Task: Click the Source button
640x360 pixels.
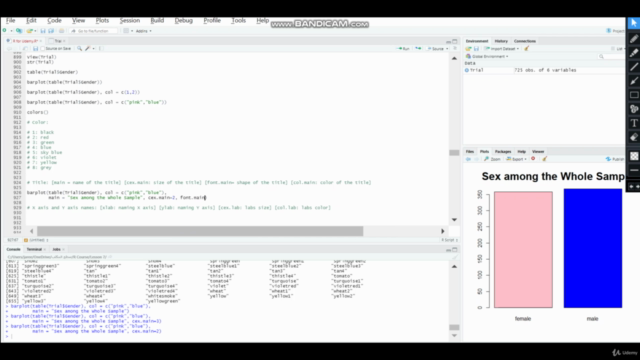Action: click(x=436, y=49)
